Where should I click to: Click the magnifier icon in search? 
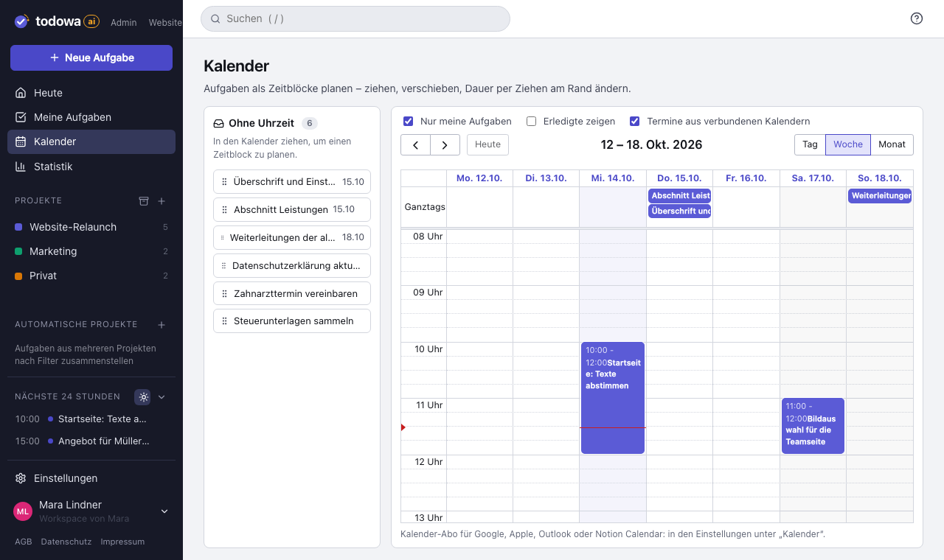[x=215, y=18]
